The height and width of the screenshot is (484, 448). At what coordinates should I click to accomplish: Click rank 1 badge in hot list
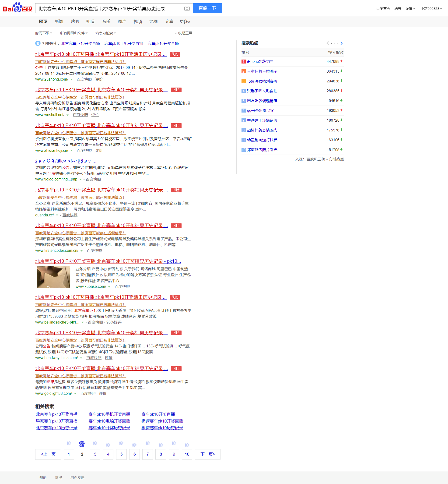tap(244, 61)
